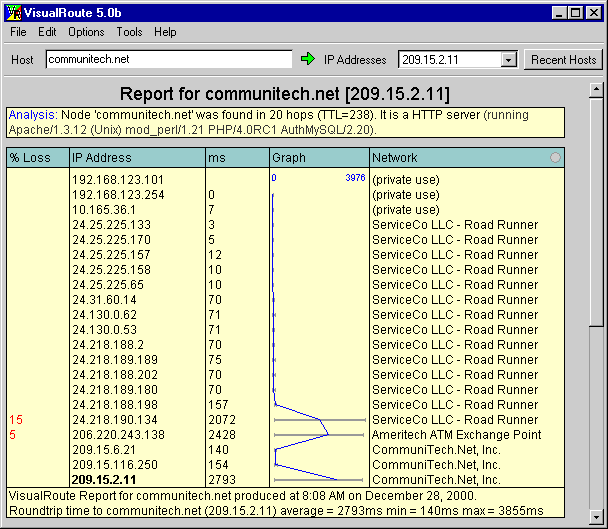Select IP address 24.31.60.14
This screenshot has width=608, height=529.
(104, 300)
